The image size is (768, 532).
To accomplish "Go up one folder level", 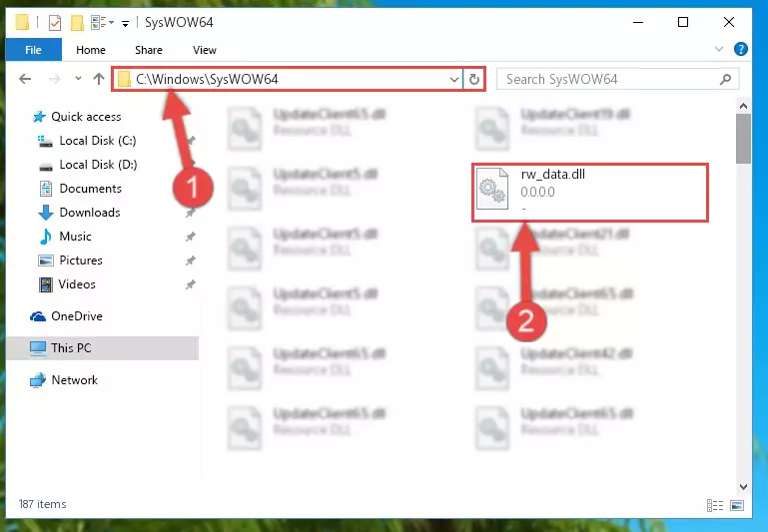I will 99,79.
